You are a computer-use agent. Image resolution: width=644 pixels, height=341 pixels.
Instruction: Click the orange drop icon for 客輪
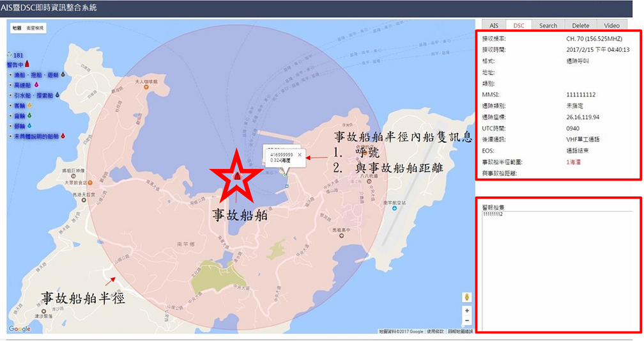tap(29, 106)
